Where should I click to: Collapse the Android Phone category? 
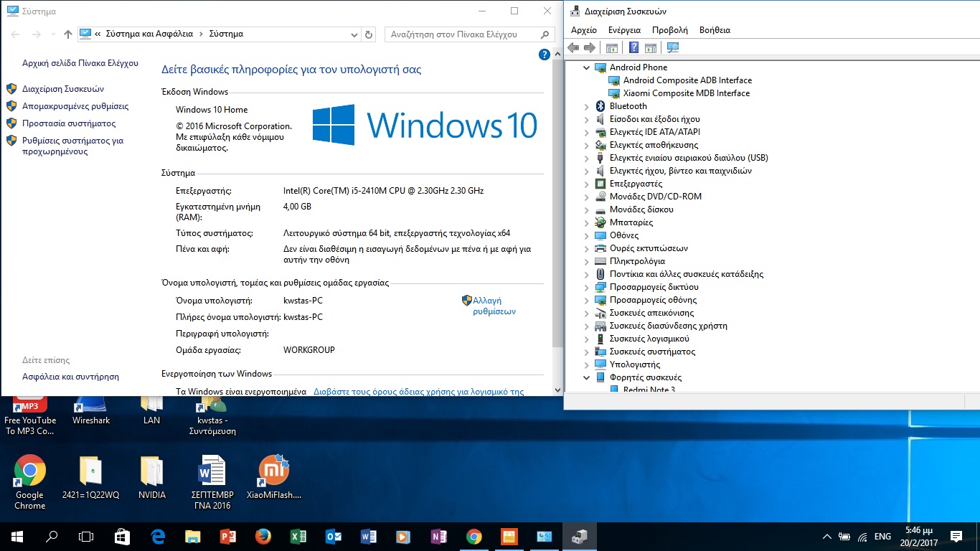tap(587, 67)
